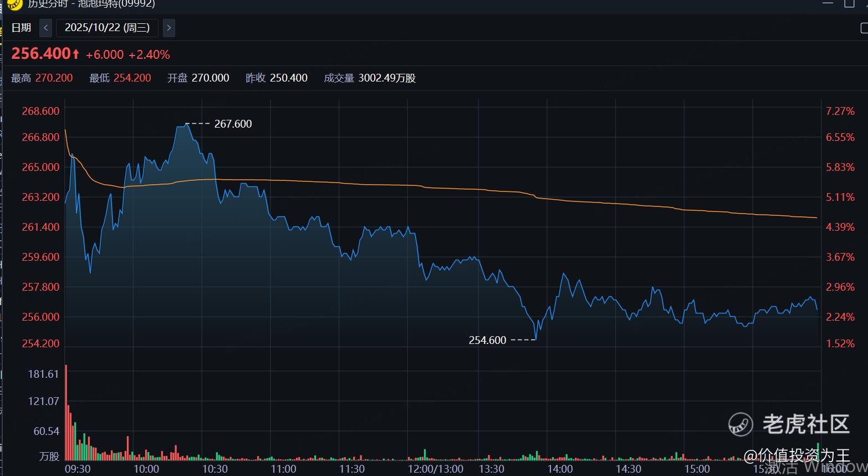Click the 265.000 price axis label
The image size is (868, 476).
point(40,167)
